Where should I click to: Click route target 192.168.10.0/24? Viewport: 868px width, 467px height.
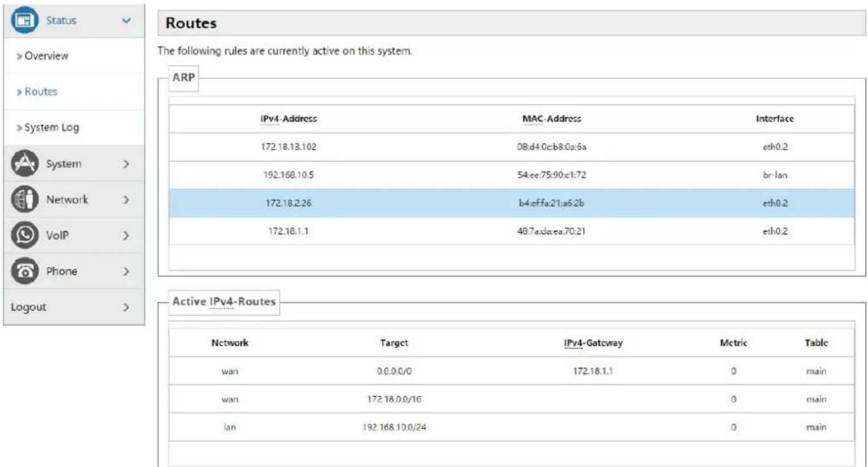click(394, 427)
